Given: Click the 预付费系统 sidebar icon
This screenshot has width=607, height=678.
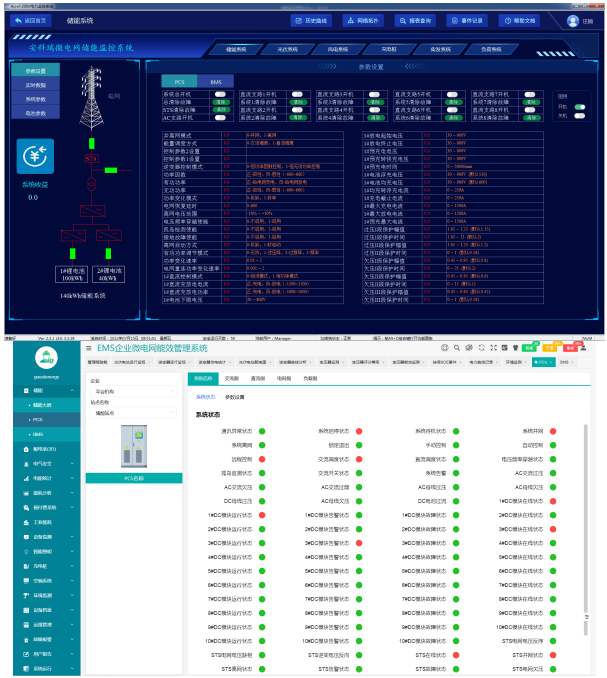Looking at the screenshot, I should coord(26,508).
